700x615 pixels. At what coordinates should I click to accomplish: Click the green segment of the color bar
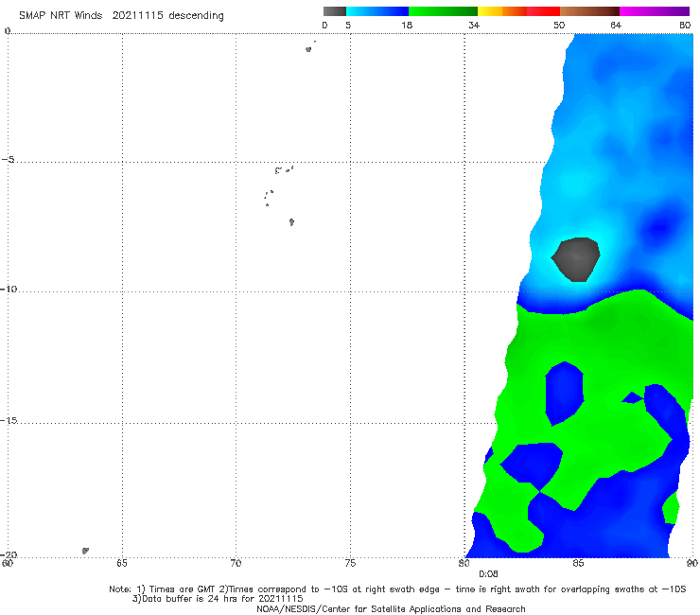tap(443, 11)
